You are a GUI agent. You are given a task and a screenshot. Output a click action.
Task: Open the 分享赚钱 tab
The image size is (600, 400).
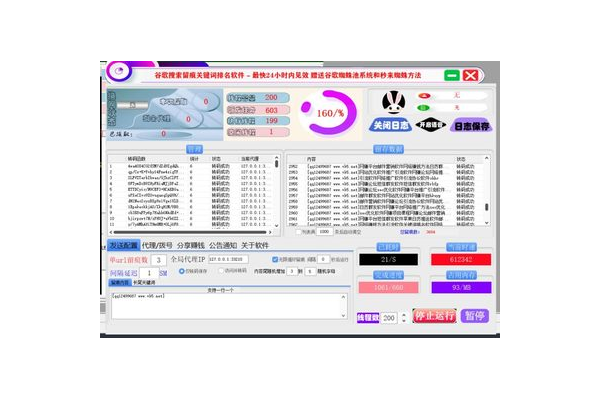[x=192, y=244]
